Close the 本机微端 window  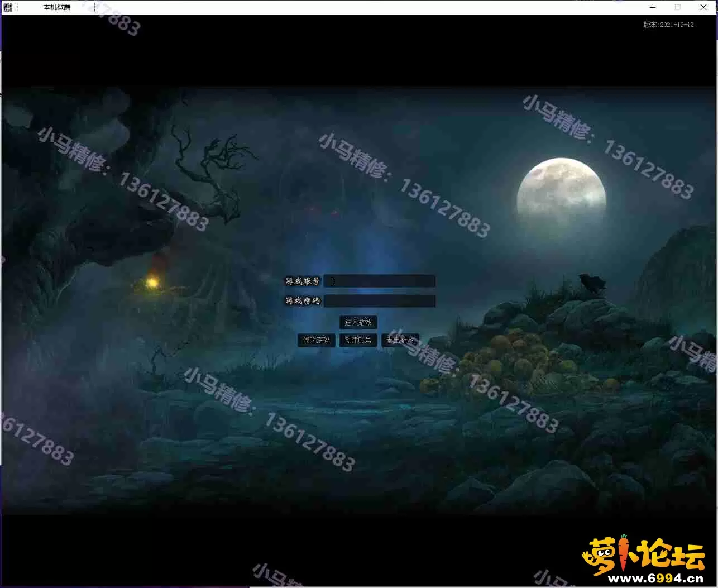703,7
